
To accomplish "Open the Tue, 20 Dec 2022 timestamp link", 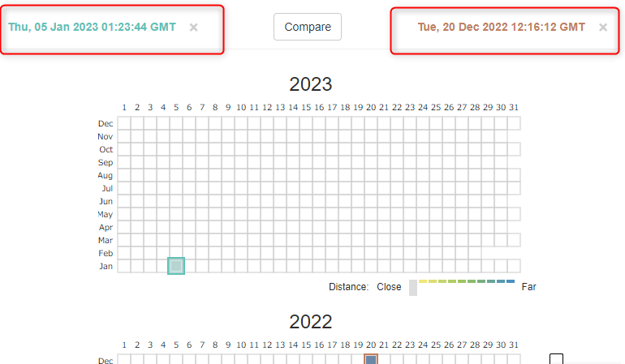I will pyautogui.click(x=501, y=27).
